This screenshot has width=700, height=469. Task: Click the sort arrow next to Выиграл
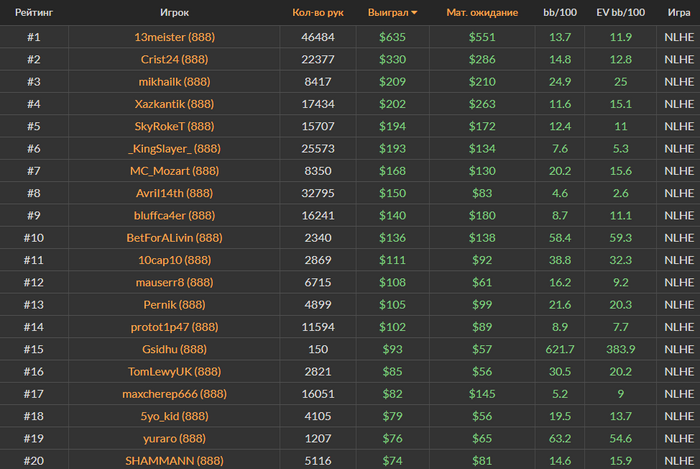(x=414, y=13)
